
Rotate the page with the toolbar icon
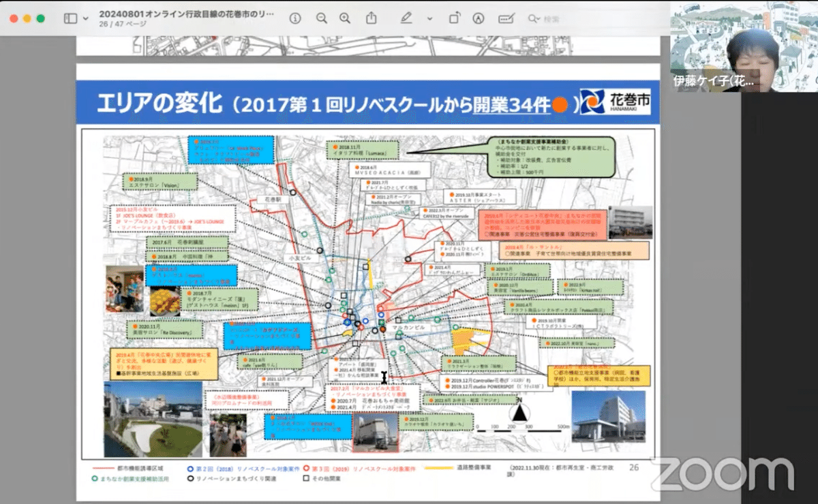(x=453, y=18)
